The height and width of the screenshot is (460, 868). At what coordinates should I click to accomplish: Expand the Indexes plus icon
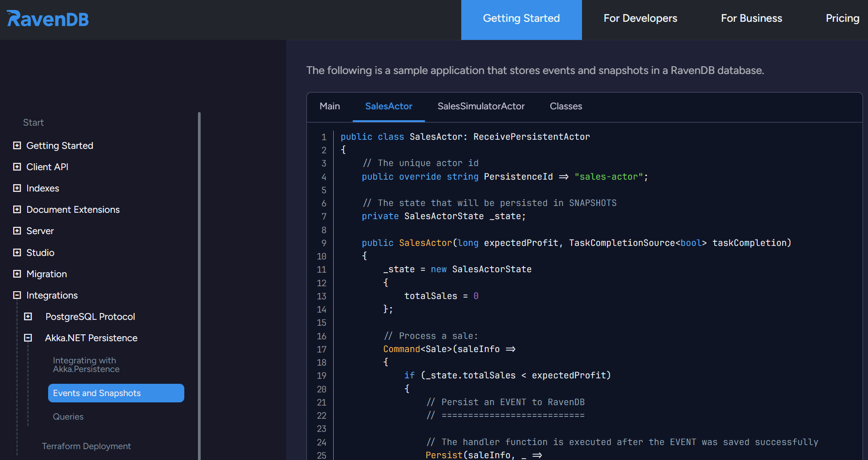pos(17,188)
